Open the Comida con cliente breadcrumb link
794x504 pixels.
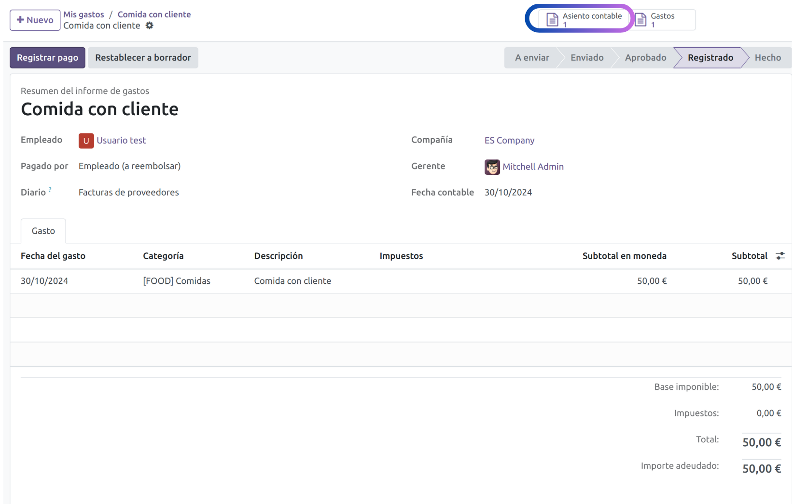coord(154,14)
